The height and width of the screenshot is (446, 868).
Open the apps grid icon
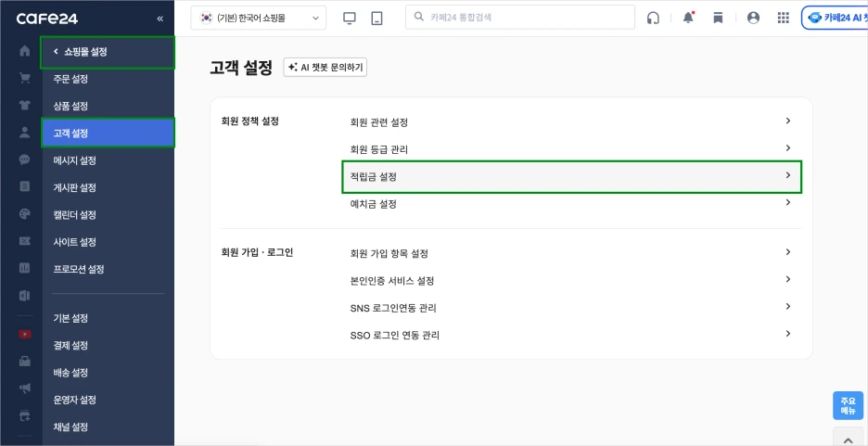tap(783, 18)
